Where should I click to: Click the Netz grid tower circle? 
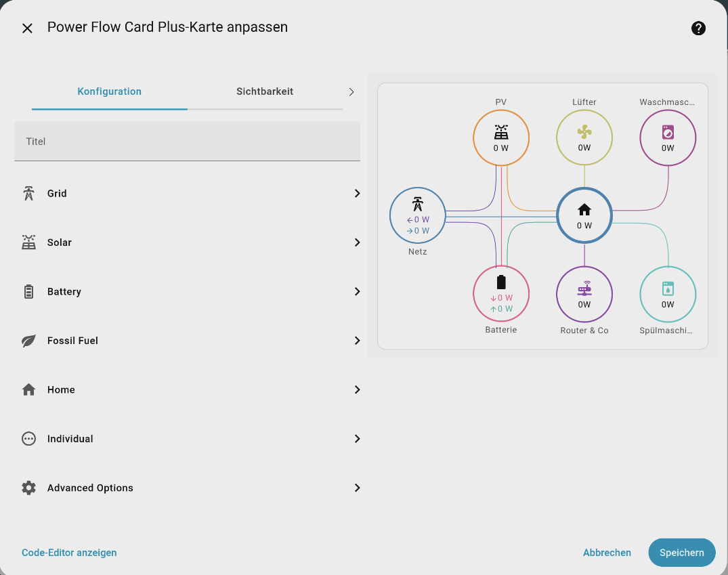pos(417,215)
